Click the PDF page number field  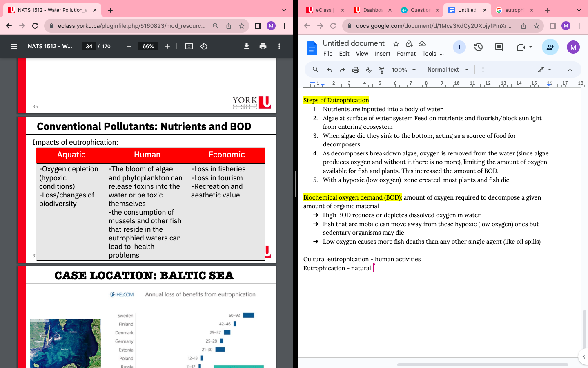coord(89,46)
